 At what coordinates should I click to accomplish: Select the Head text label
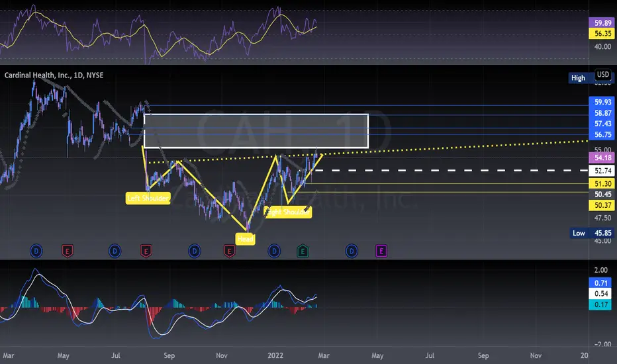coord(245,239)
